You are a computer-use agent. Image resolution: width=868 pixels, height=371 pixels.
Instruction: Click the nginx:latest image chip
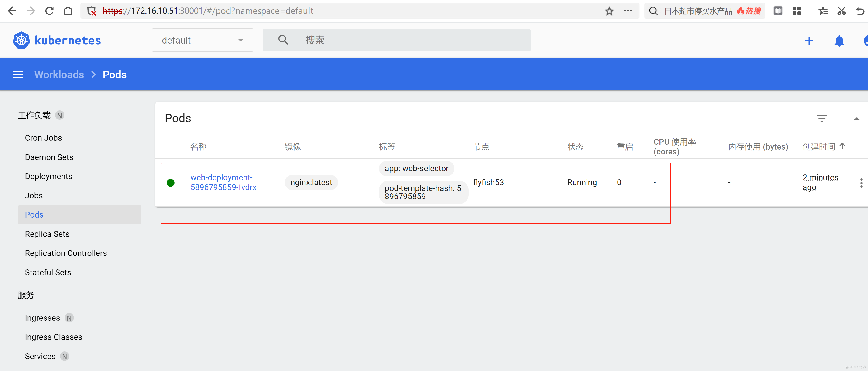(311, 182)
